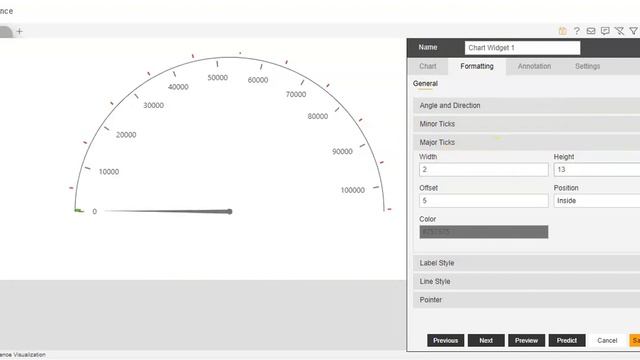Click the orange icon in top toolbar
Image resolution: width=640 pixels, height=360 pixels.
[x=562, y=31]
